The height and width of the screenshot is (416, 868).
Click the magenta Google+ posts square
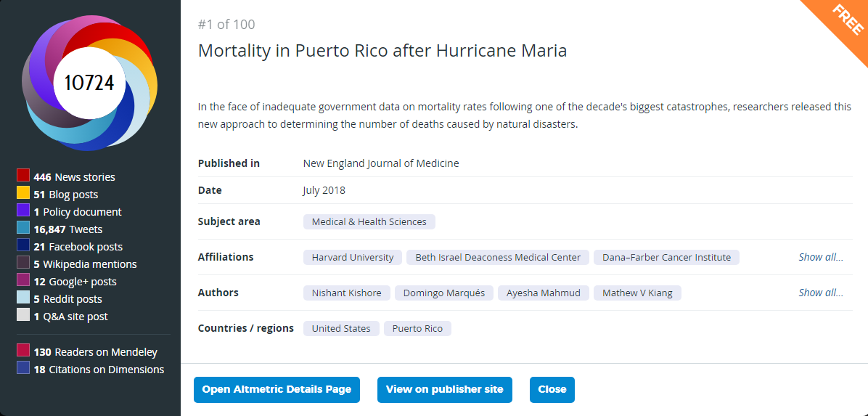tap(22, 280)
